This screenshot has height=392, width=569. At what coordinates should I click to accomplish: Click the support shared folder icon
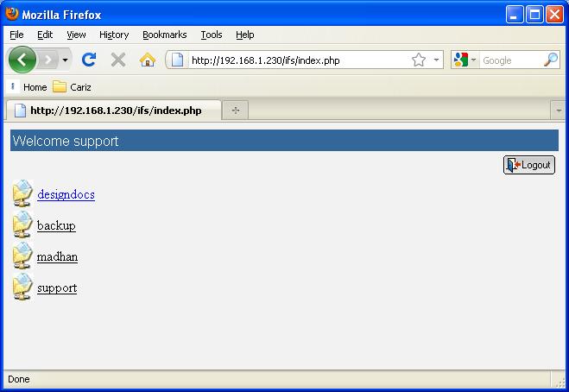(x=22, y=288)
